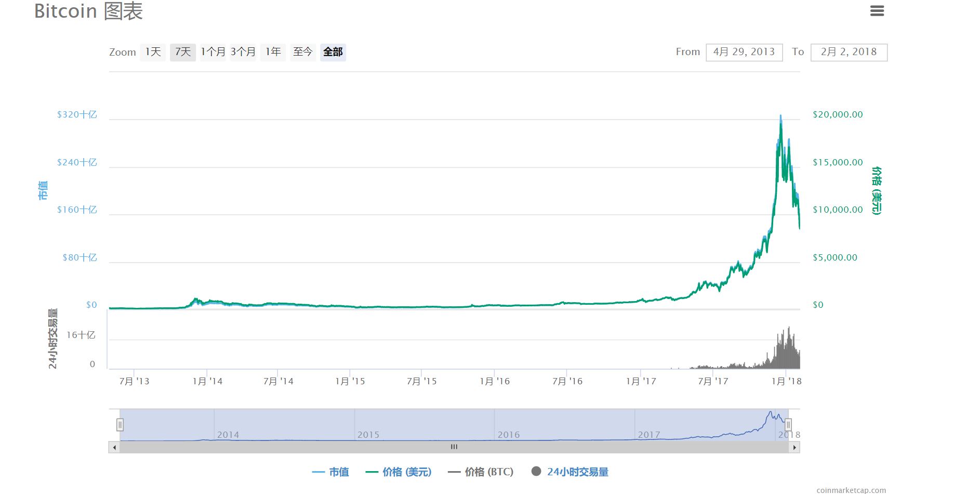Click the 1月 '18 x-axis label
Screen dimensions: 980x494
point(787,381)
